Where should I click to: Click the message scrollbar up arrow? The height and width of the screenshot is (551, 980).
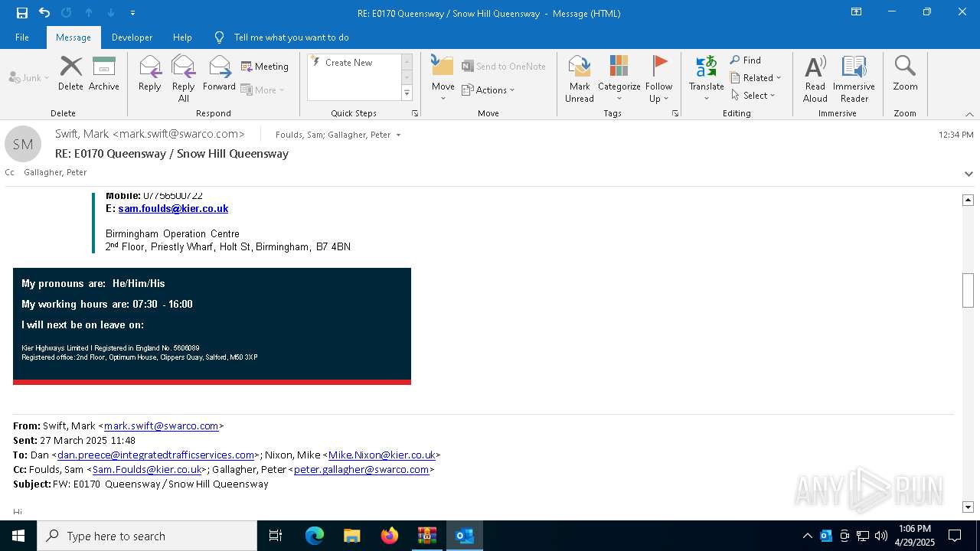(x=968, y=200)
